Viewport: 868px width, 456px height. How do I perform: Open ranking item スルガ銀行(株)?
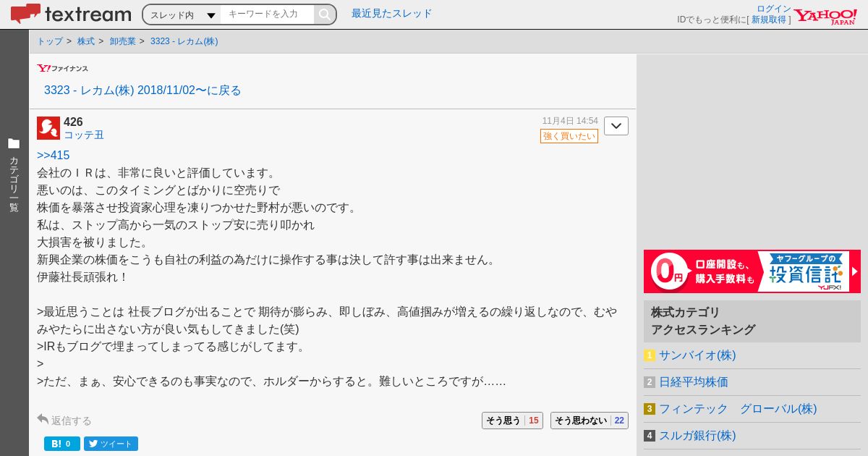697,436
